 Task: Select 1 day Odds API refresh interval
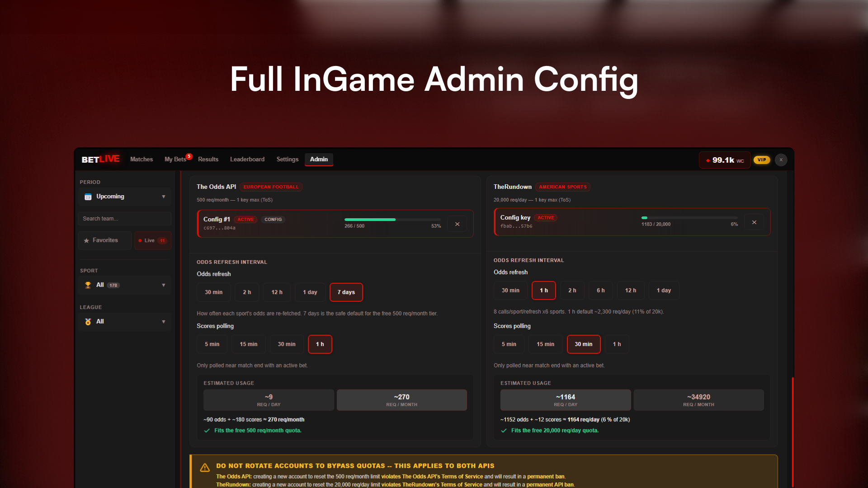[x=310, y=292]
